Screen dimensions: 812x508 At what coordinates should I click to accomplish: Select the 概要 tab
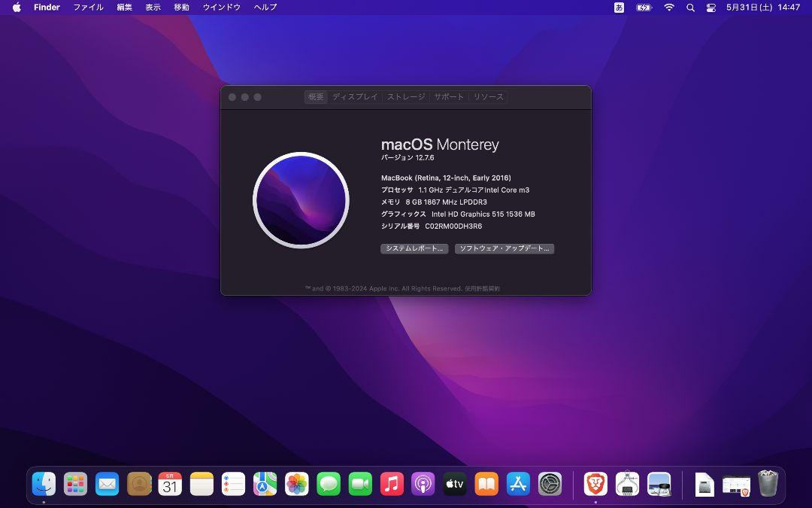coord(316,97)
